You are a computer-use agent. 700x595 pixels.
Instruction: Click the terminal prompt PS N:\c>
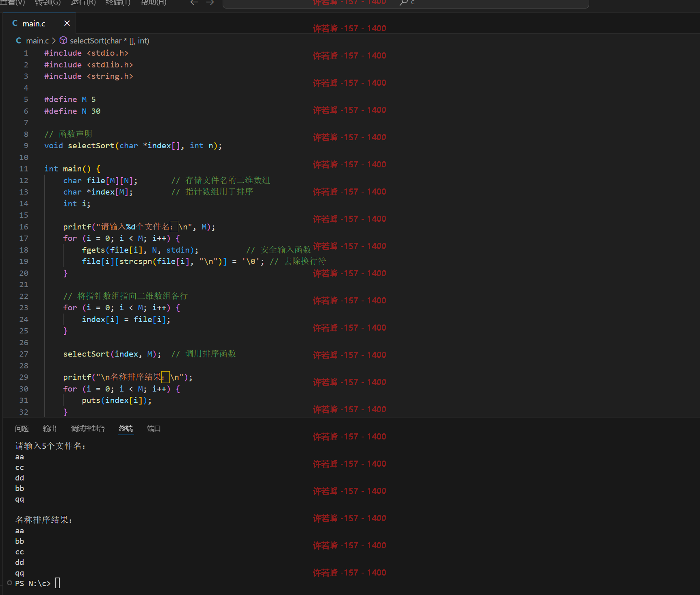coord(33,583)
